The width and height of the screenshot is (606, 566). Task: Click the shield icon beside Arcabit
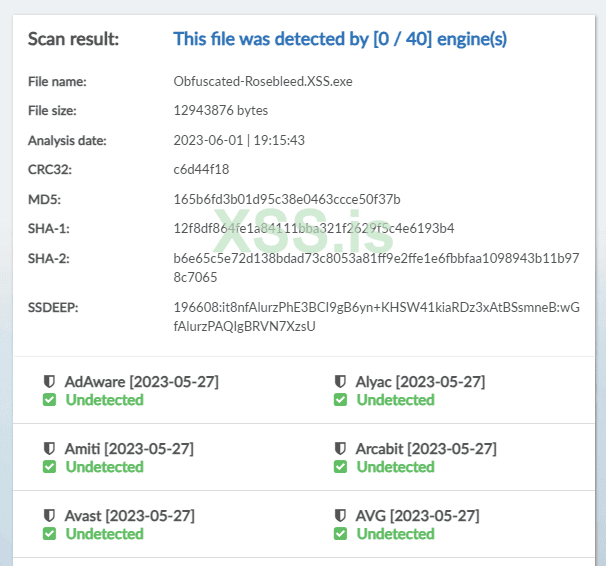tap(341, 449)
